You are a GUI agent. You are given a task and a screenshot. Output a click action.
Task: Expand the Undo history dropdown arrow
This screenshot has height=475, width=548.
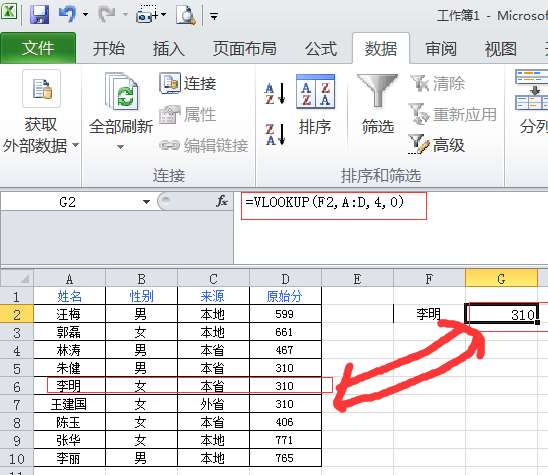(x=86, y=15)
